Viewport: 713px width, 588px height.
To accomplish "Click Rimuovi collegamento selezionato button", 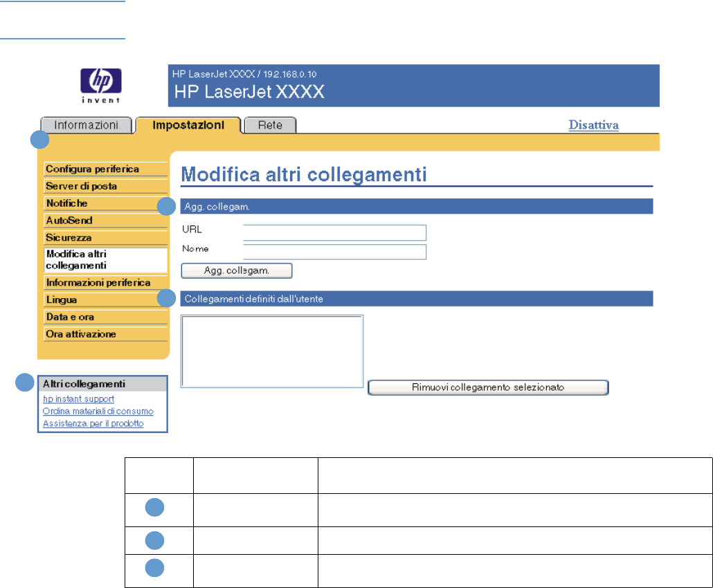I will (x=488, y=387).
